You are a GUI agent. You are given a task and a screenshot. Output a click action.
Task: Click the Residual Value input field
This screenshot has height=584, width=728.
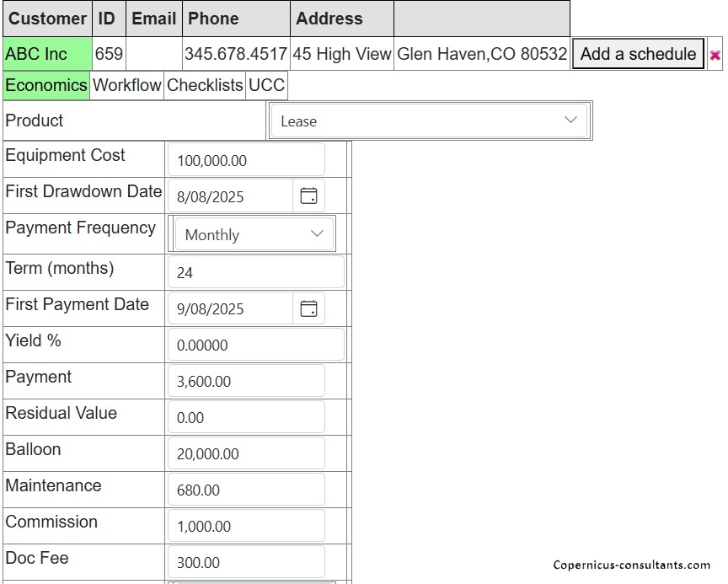(x=246, y=417)
